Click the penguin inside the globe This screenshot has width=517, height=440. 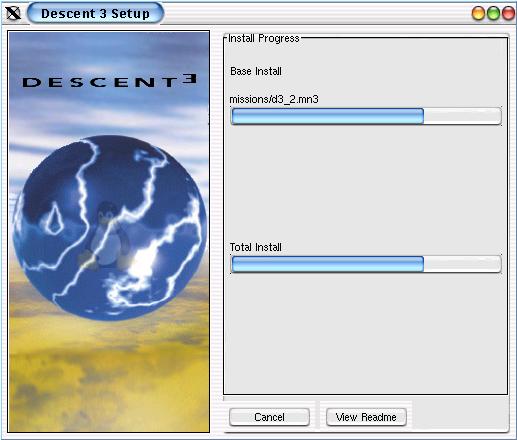[106, 235]
